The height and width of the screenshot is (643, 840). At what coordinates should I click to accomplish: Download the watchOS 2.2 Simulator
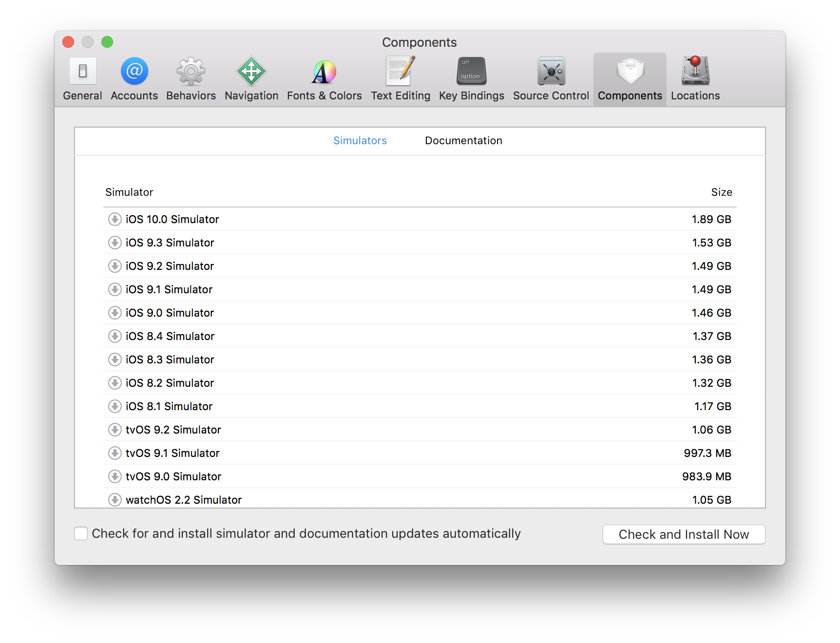(115, 499)
